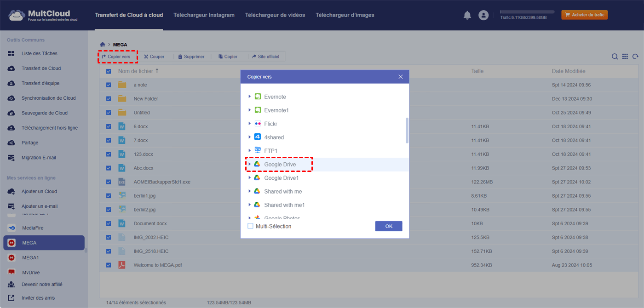Open Téléchargeur Instagram tab
The image size is (644, 308).
tap(204, 15)
